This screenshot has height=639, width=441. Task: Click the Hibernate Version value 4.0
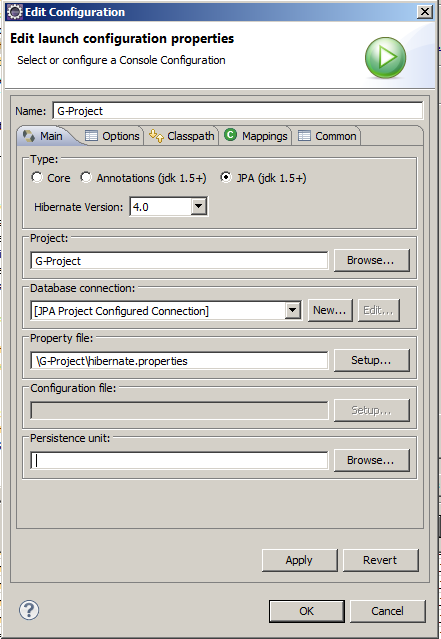point(141,207)
